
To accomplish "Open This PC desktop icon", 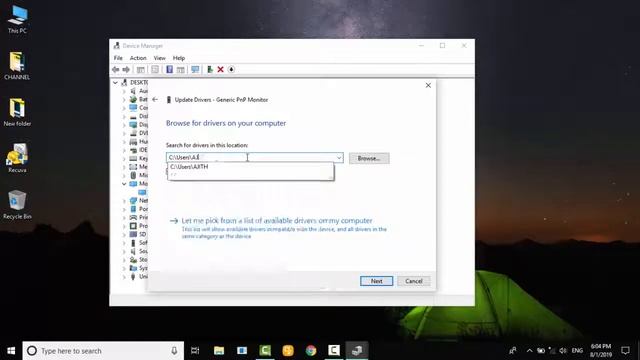I will pyautogui.click(x=17, y=20).
